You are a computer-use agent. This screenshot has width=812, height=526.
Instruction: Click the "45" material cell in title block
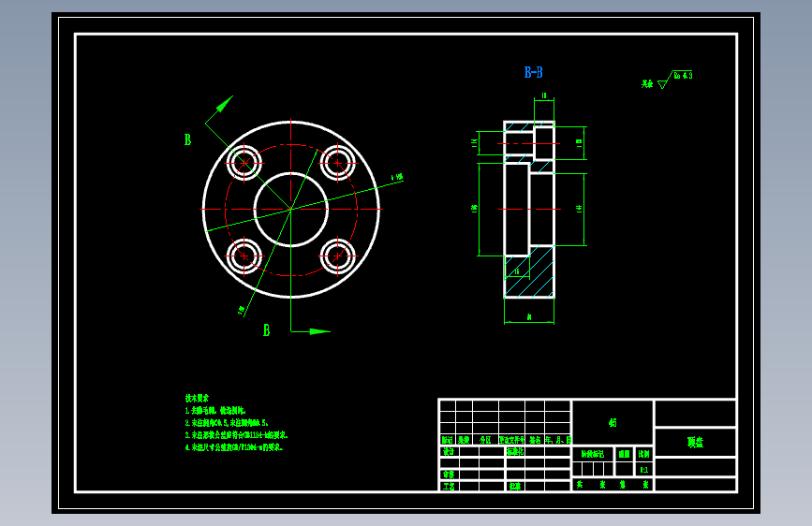coord(613,422)
